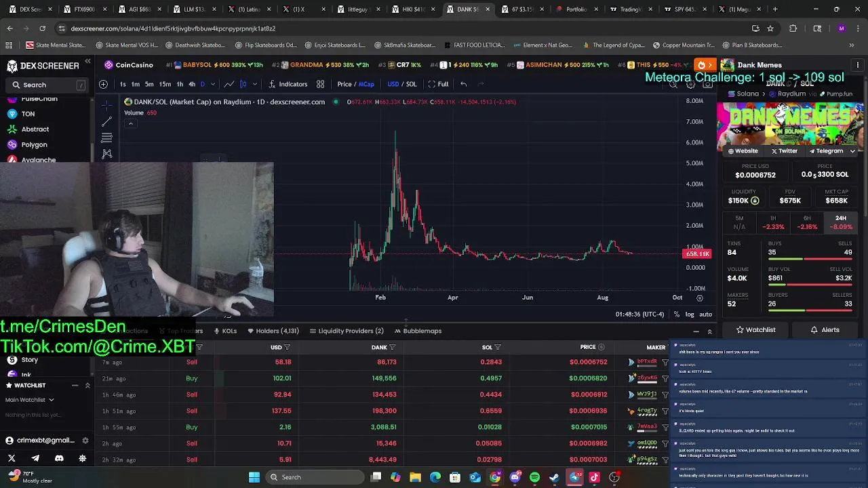Open the Bubblemaps tab
868x488 pixels.
(x=418, y=331)
